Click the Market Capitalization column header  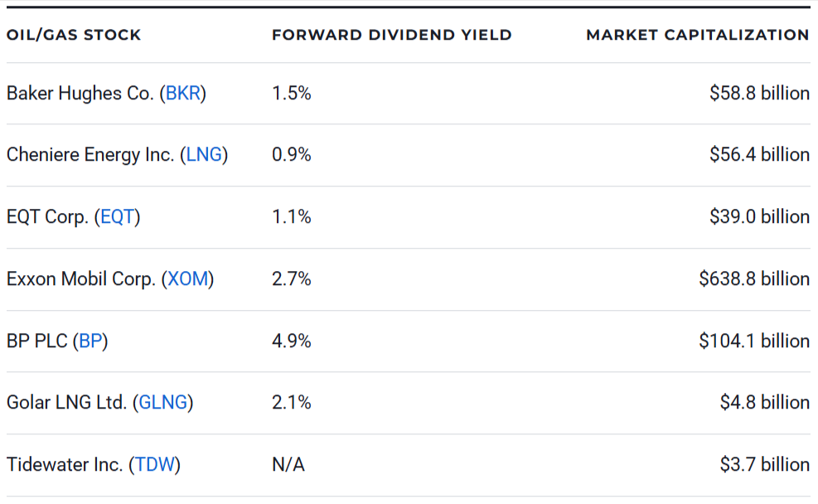click(697, 35)
